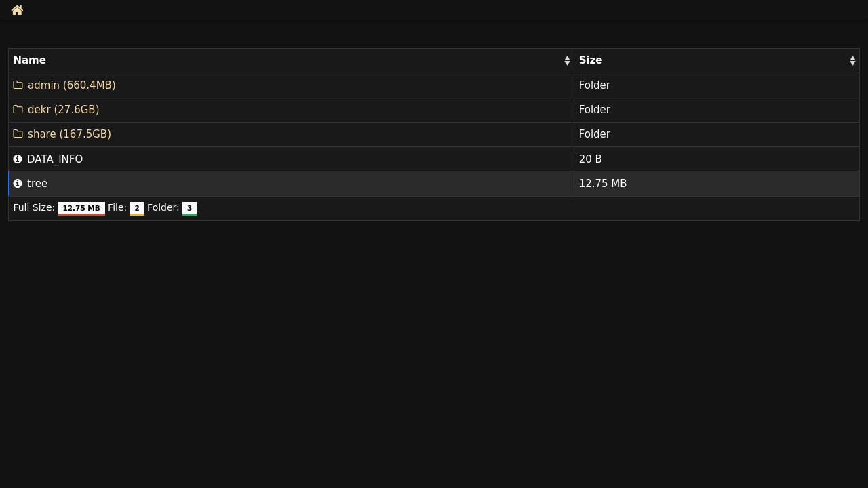868x488 pixels.
Task: Go to the home icon
Action: (x=18, y=10)
